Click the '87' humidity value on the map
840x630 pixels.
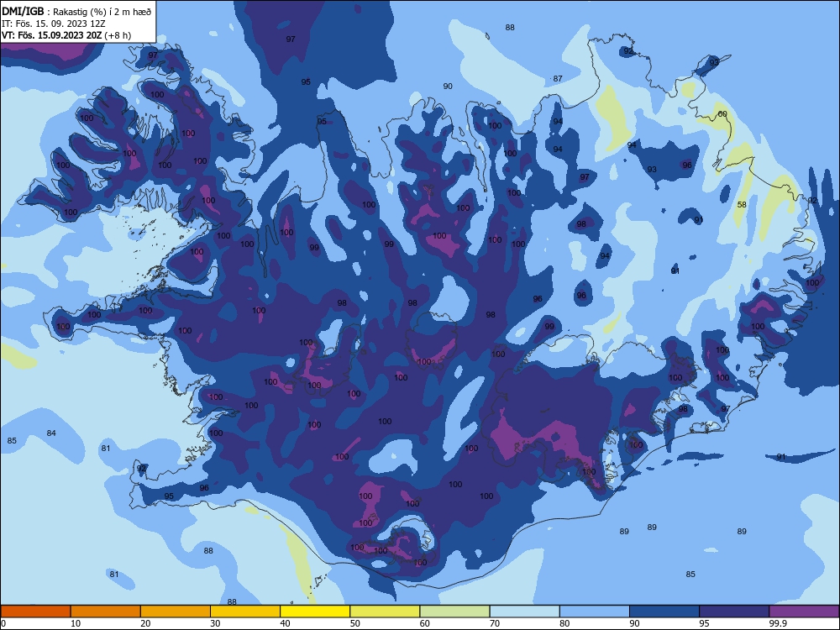coord(558,78)
